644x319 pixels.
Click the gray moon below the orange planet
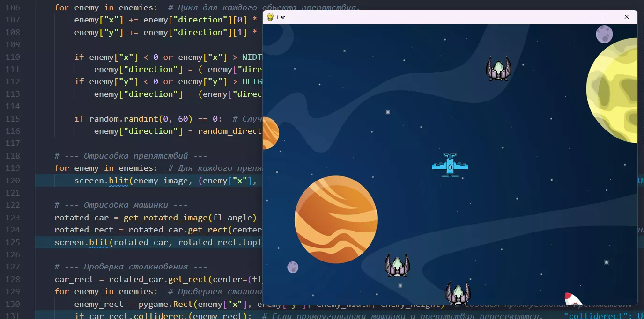pyautogui.click(x=293, y=267)
